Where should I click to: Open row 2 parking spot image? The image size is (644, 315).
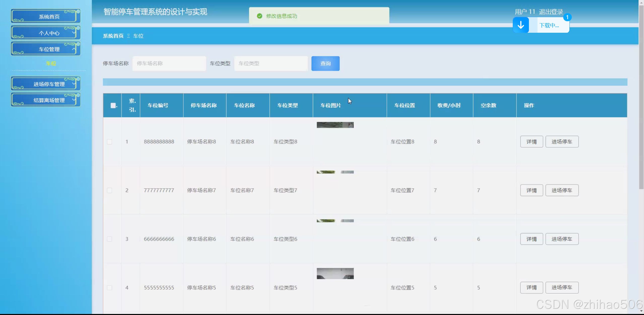click(x=335, y=172)
